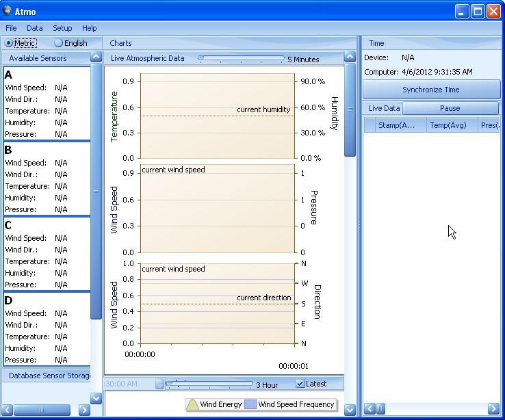Expand the Database Sensor Storage section
The height and width of the screenshot is (420, 505).
[x=49, y=376]
